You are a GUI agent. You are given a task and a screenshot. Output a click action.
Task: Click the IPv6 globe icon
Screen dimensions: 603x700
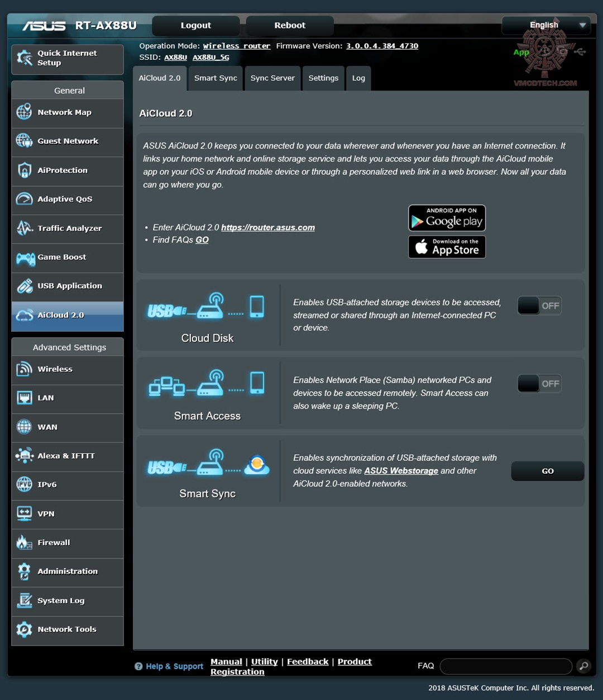(24, 484)
